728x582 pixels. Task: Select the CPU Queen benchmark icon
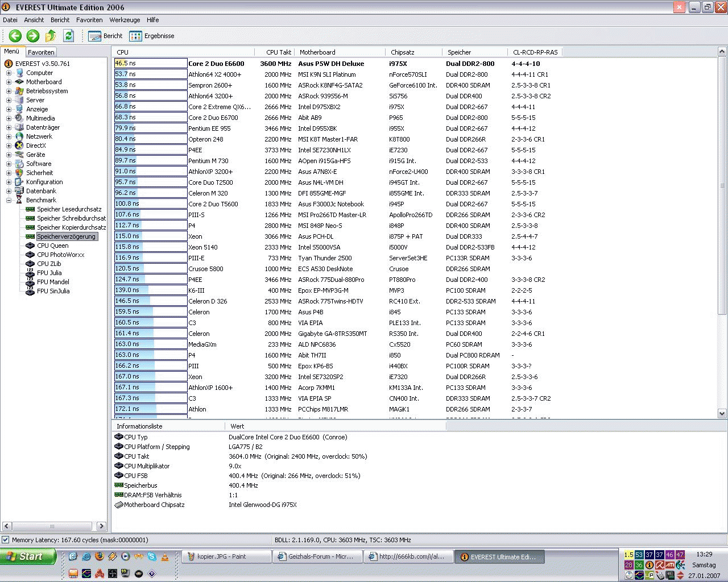click(x=30, y=246)
